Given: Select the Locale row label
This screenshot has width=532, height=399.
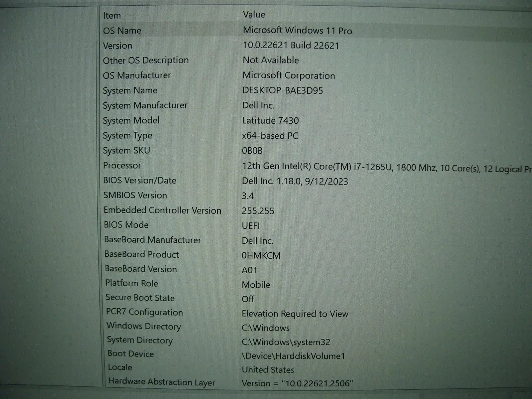Looking at the screenshot, I should 120,367.
